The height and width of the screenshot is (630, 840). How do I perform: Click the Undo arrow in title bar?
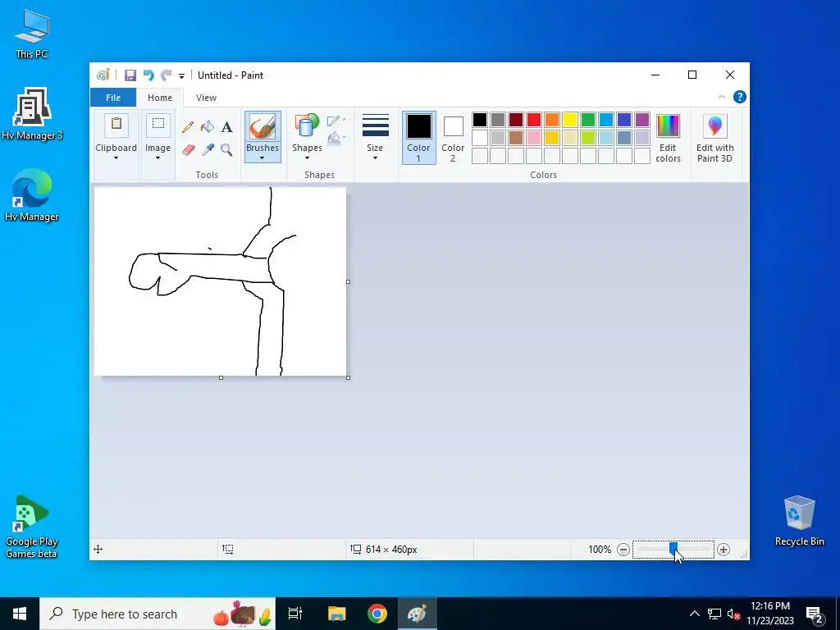click(148, 75)
